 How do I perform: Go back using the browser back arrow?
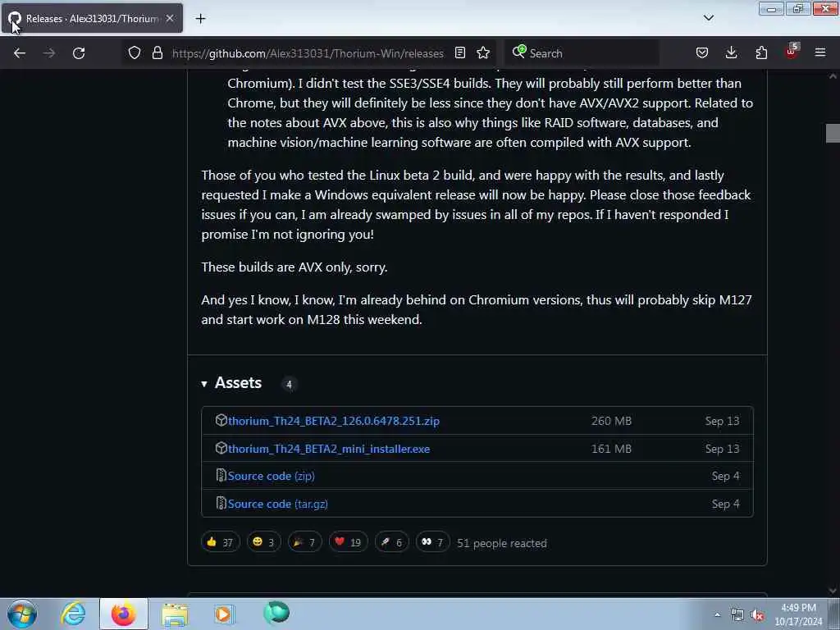20,53
